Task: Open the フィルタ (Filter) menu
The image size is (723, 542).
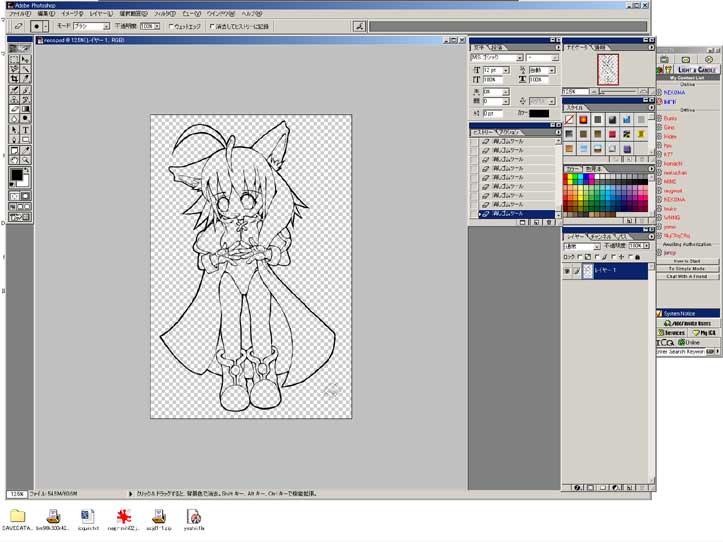Action: tap(164, 14)
